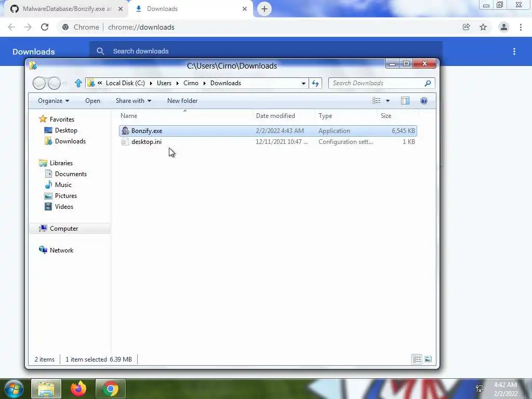532x399 pixels.
Task: Open the Documents library
Action: click(71, 174)
